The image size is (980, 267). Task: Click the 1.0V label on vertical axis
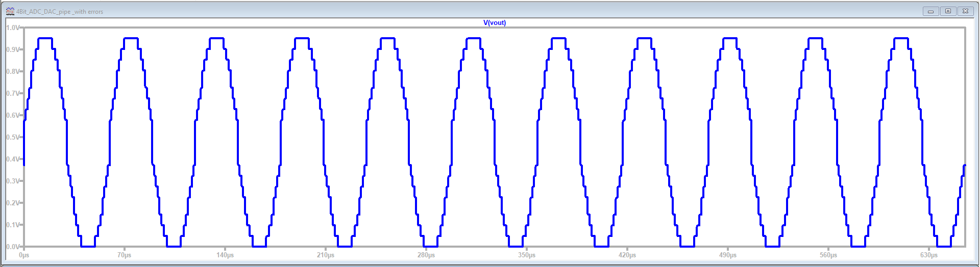13,28
